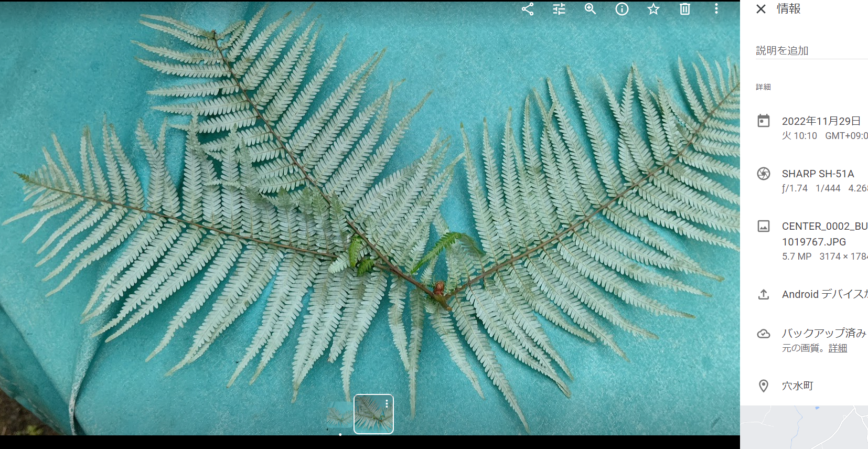The width and height of the screenshot is (868, 449).
Task: Click the upload icon beside Android デバイス
Action: point(764,294)
